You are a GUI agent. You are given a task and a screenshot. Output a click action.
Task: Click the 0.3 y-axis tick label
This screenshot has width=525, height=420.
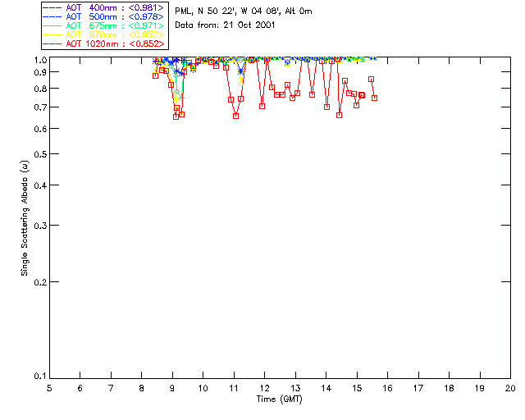click(x=40, y=226)
